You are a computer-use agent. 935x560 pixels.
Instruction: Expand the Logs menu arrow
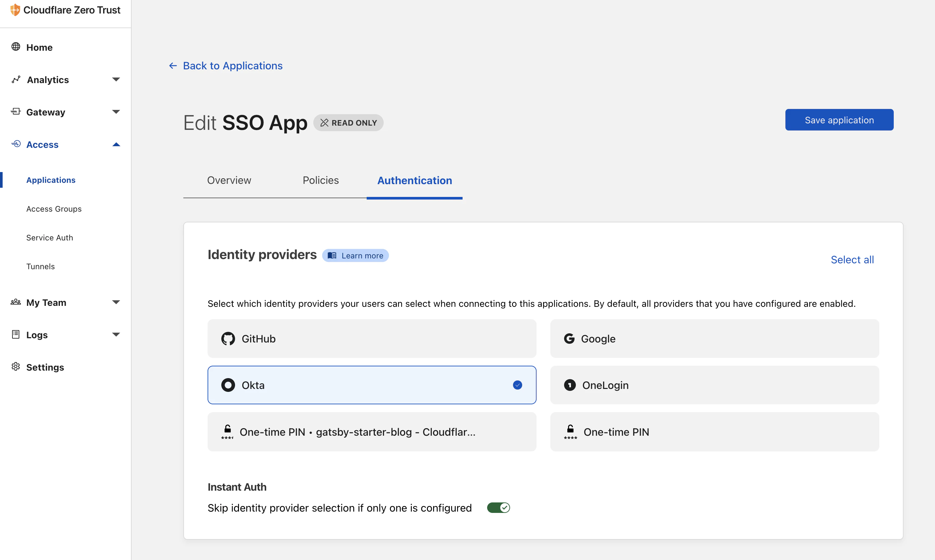(x=116, y=335)
